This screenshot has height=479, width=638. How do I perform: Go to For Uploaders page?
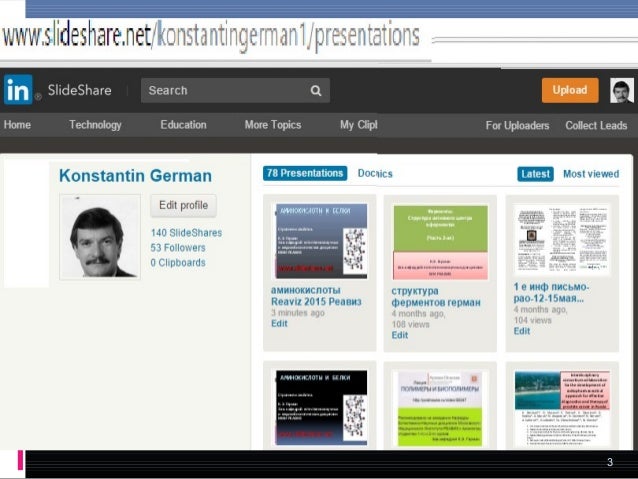tap(517, 126)
